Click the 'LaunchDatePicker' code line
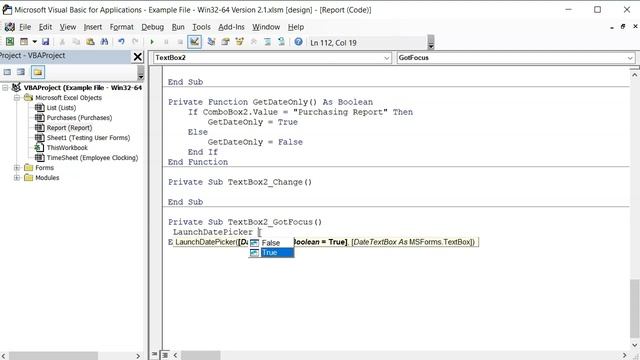 click(x=213, y=232)
